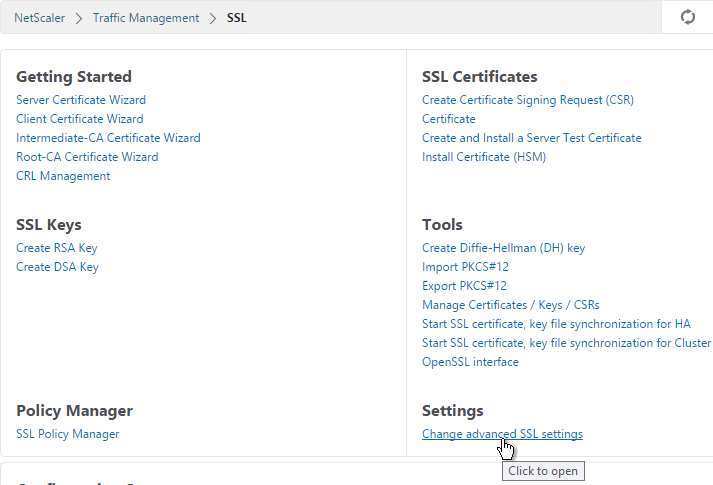The height and width of the screenshot is (485, 713).
Task: Click the Policy Manager heading
Action: [x=75, y=410]
